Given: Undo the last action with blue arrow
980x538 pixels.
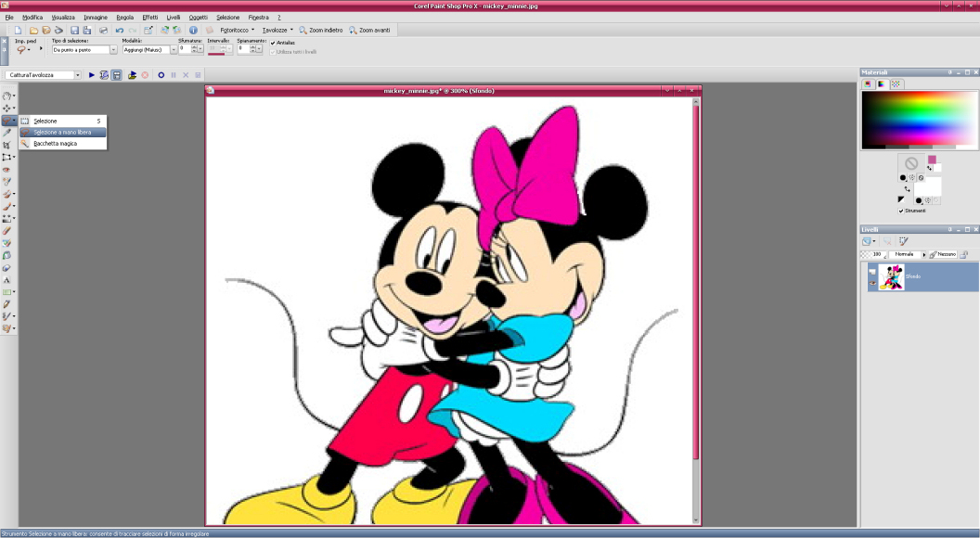Looking at the screenshot, I should [120, 30].
